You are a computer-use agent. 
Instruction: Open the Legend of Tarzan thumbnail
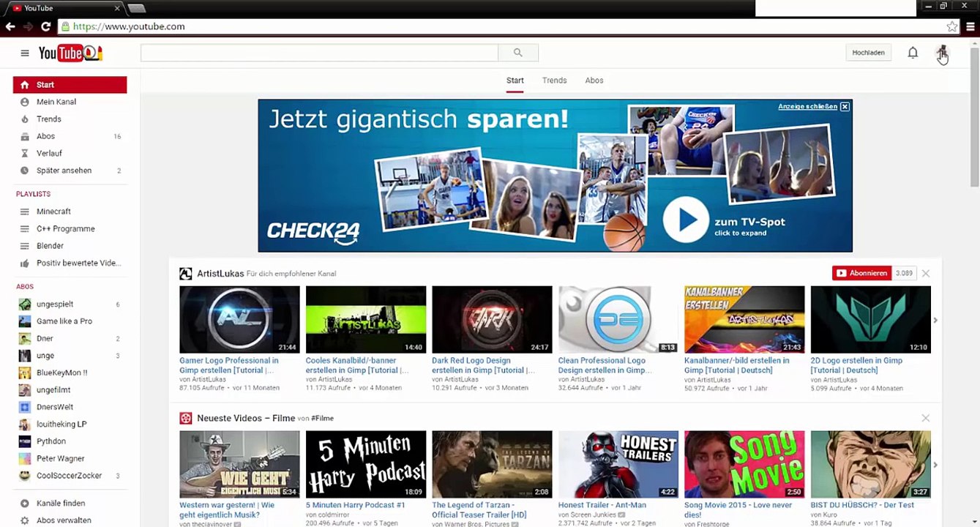492,464
